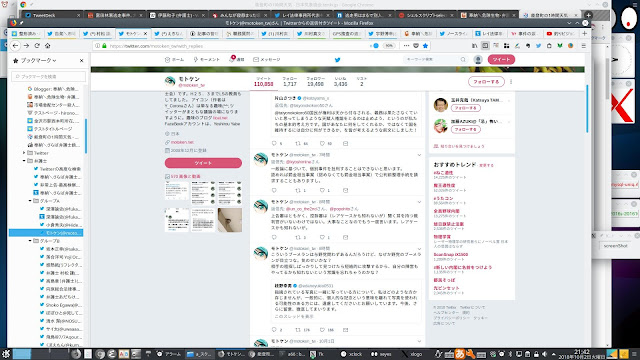The height and width of the screenshot is (360, 640).
Task: Reply to the Motoken 7-hour-old tweet
Action: [274, 190]
